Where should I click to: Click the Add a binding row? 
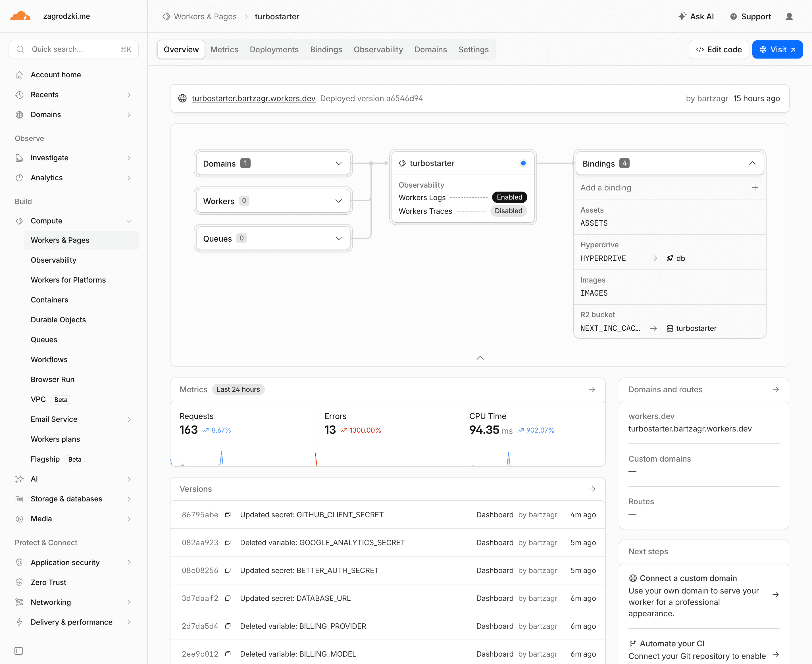[669, 187]
